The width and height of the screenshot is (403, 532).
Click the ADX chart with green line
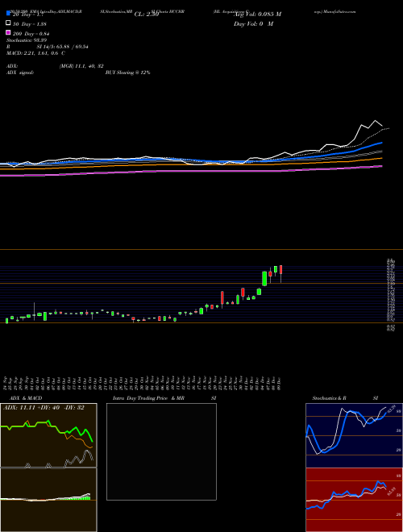(48, 435)
